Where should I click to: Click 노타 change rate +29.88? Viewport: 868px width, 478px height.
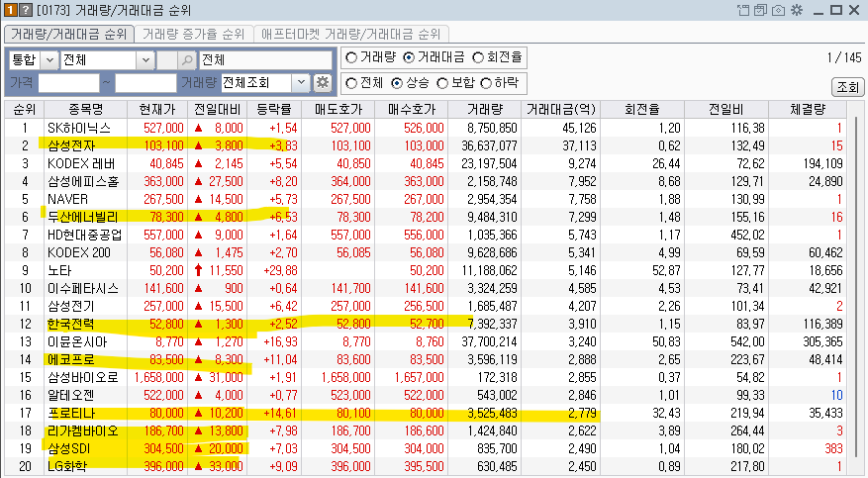click(x=279, y=270)
